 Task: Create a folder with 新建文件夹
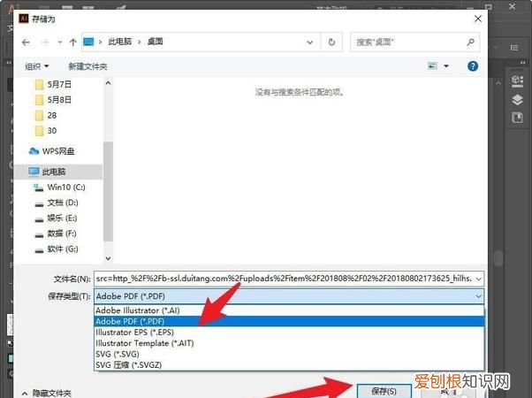(x=87, y=66)
